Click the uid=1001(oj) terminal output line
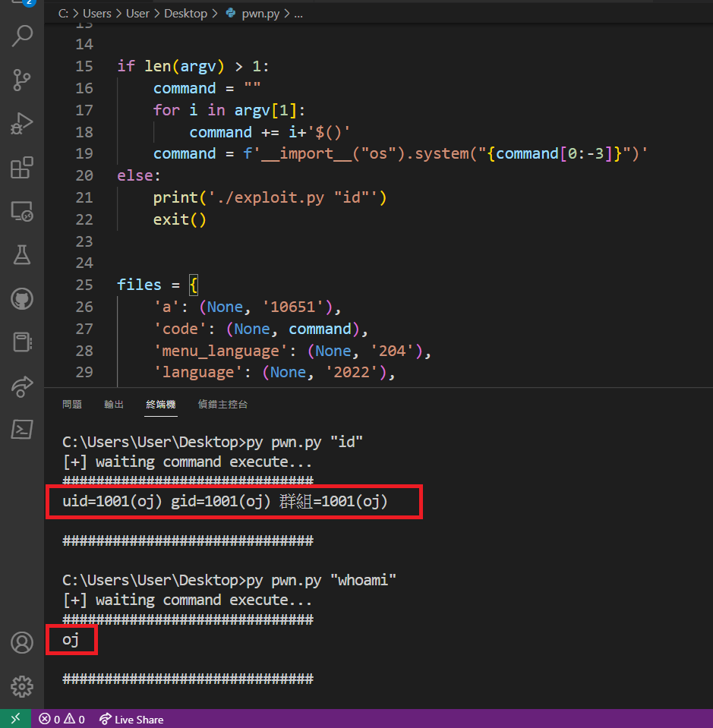Image resolution: width=713 pixels, height=728 pixels. click(x=226, y=502)
